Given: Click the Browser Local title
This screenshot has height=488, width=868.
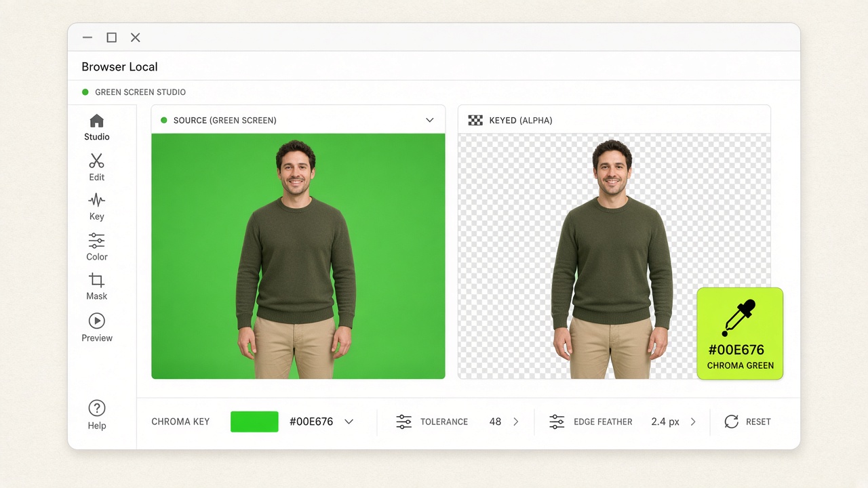Looking at the screenshot, I should tap(119, 66).
